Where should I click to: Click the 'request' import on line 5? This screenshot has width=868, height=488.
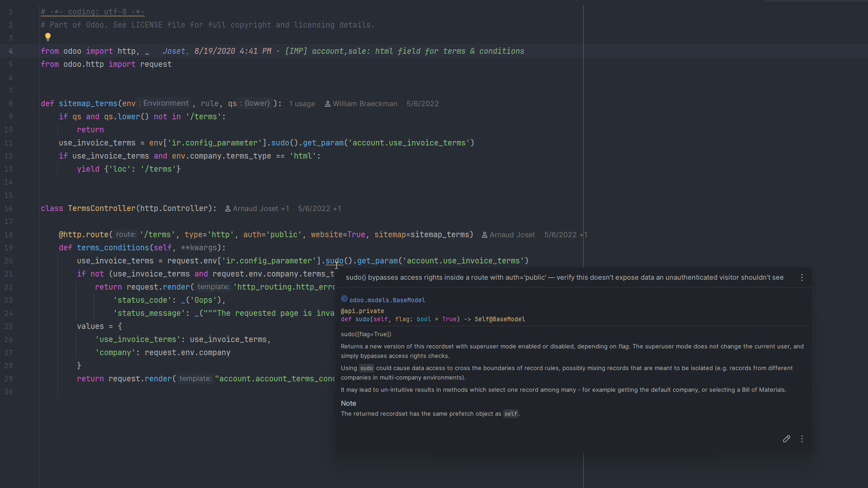click(x=156, y=64)
